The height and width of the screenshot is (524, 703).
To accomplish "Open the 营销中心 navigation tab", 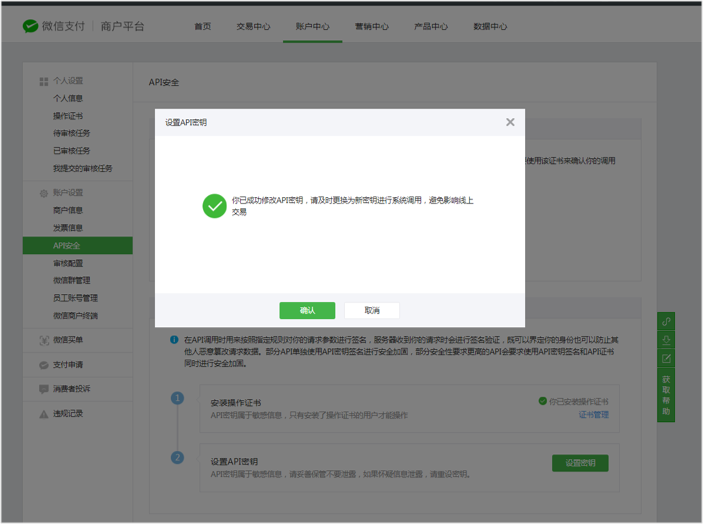I will tap(372, 27).
